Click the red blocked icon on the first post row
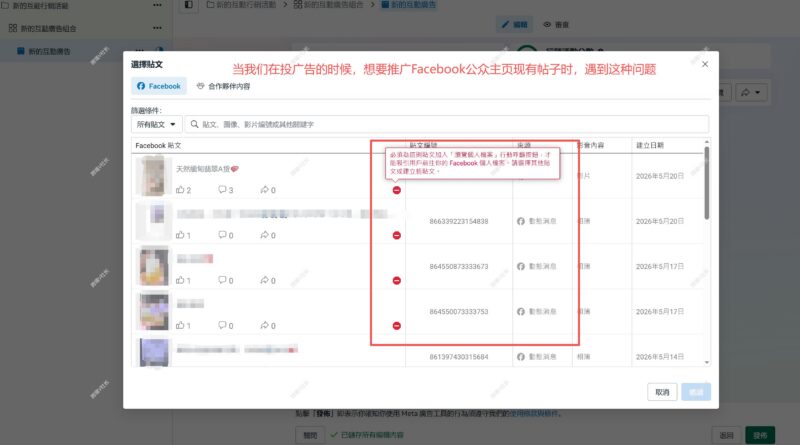This screenshot has width=800, height=445. 396,190
